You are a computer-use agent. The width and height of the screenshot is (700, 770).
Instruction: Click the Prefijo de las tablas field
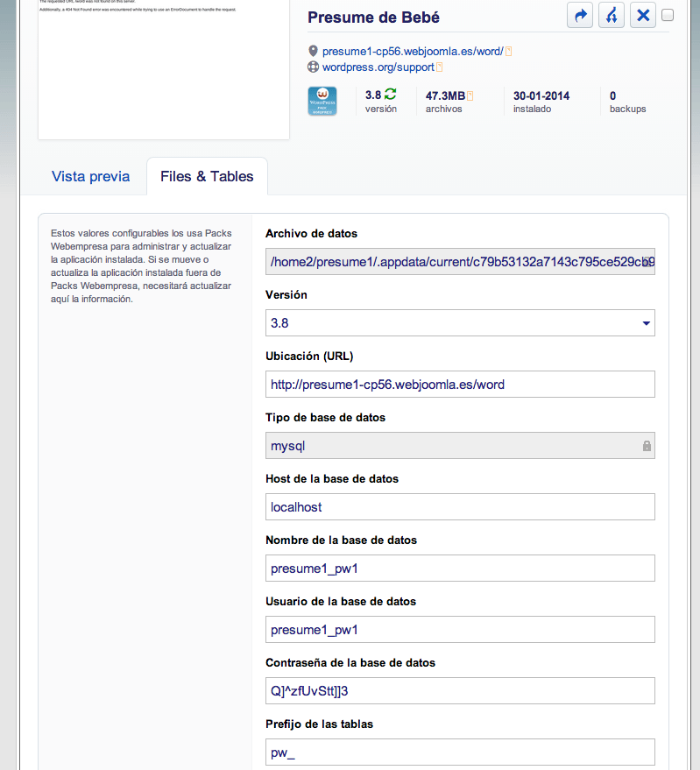click(460, 752)
